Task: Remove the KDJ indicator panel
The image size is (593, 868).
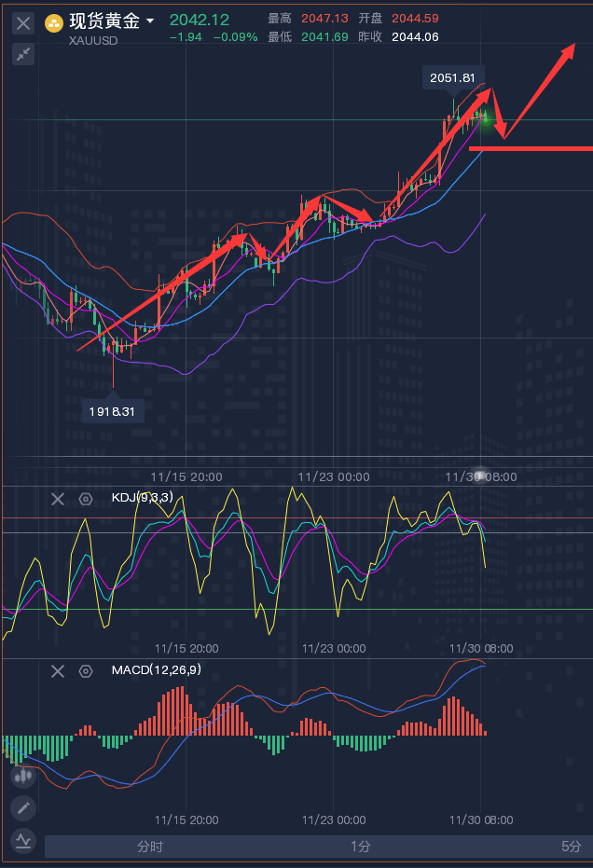Action: point(58,499)
